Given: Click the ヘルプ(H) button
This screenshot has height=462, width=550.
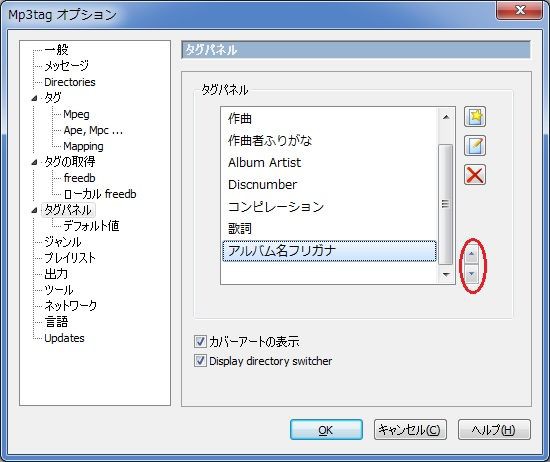Looking at the screenshot, I should pyautogui.click(x=494, y=430).
